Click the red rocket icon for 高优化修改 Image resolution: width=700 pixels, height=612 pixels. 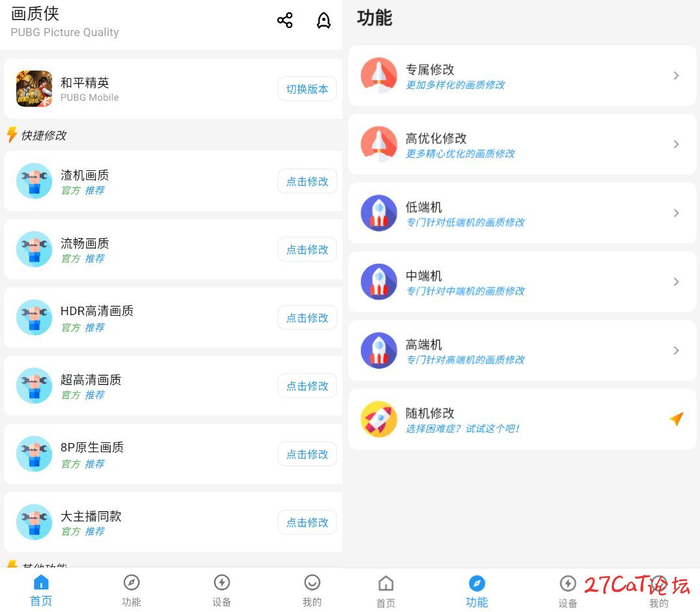point(378,144)
